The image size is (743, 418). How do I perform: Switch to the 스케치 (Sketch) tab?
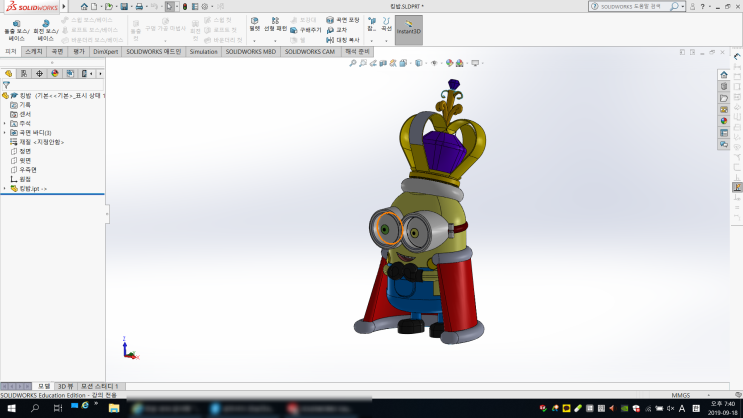pos(34,52)
